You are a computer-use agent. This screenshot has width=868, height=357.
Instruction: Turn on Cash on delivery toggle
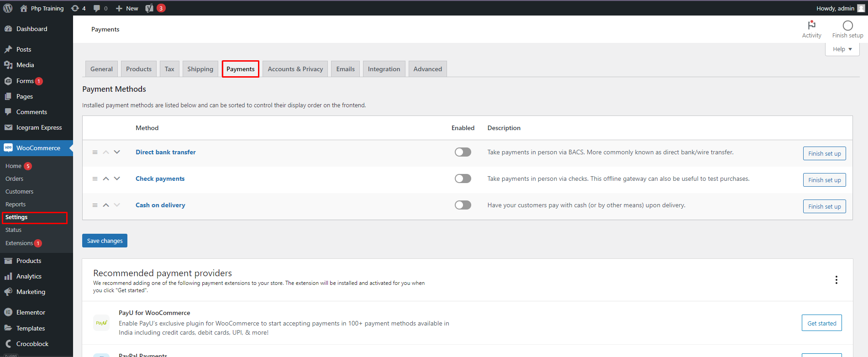click(x=463, y=205)
